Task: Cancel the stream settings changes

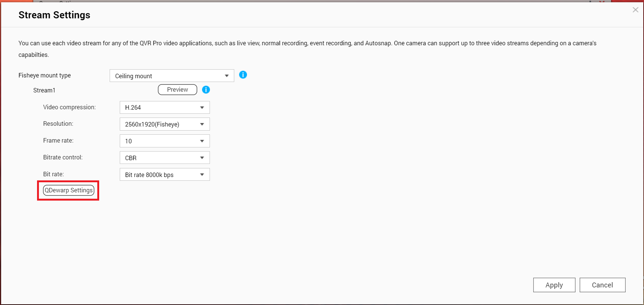Action: (602, 285)
